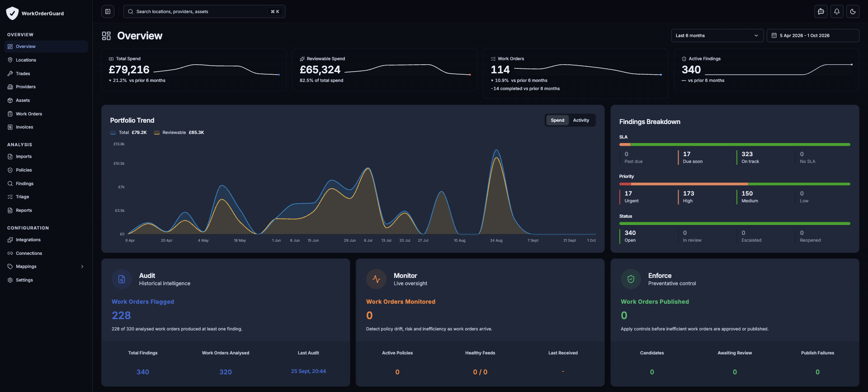The height and width of the screenshot is (392, 868).
Task: Open the Last 6 months dropdown
Action: pyautogui.click(x=717, y=35)
